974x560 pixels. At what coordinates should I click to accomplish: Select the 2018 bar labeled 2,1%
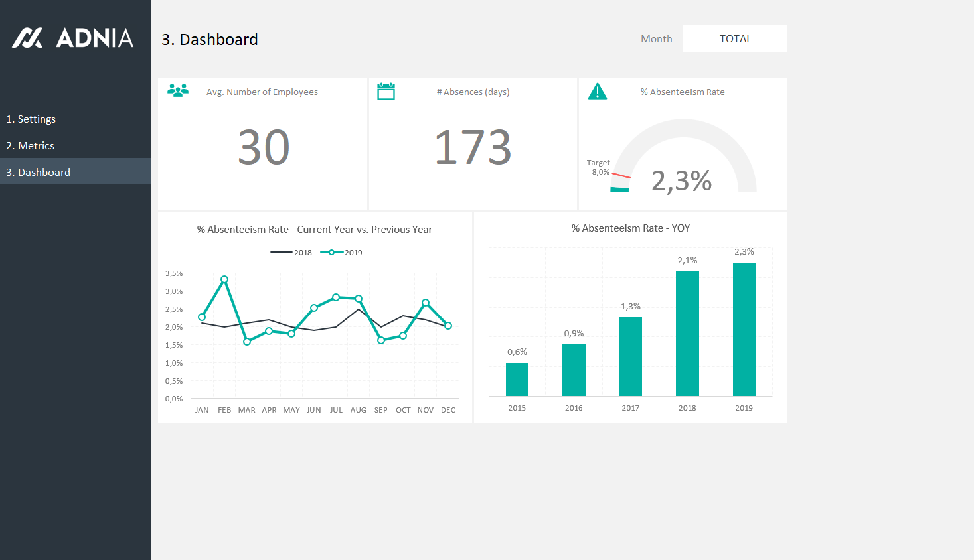coord(687,333)
